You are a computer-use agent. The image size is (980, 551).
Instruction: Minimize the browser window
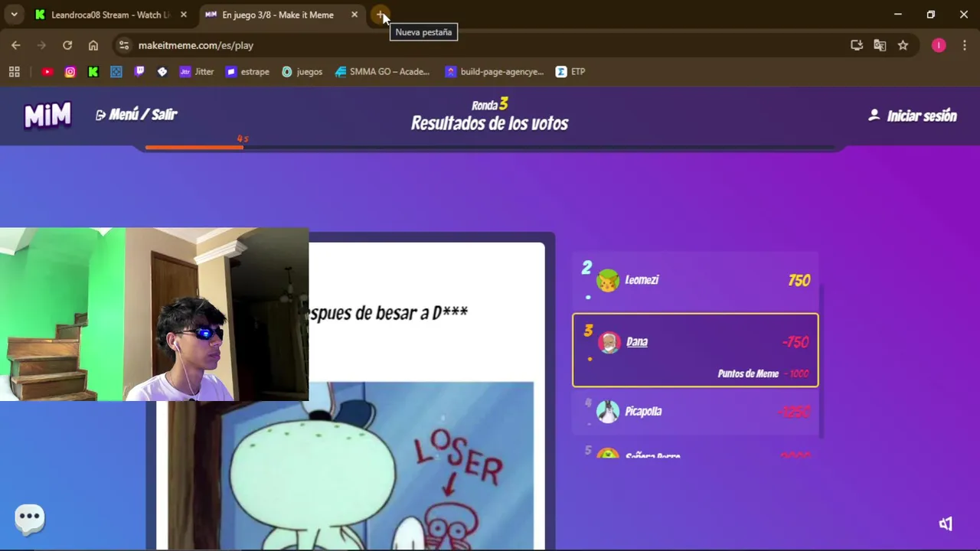[x=898, y=15]
